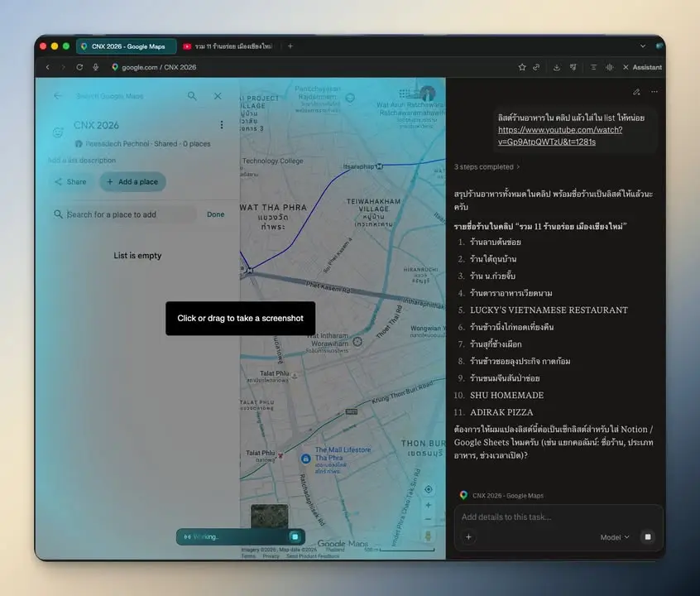Zoom in the map with the plus button

(428, 505)
